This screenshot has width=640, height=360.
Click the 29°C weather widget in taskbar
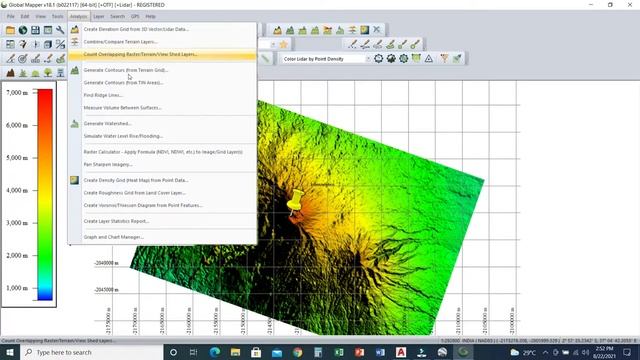point(523,352)
